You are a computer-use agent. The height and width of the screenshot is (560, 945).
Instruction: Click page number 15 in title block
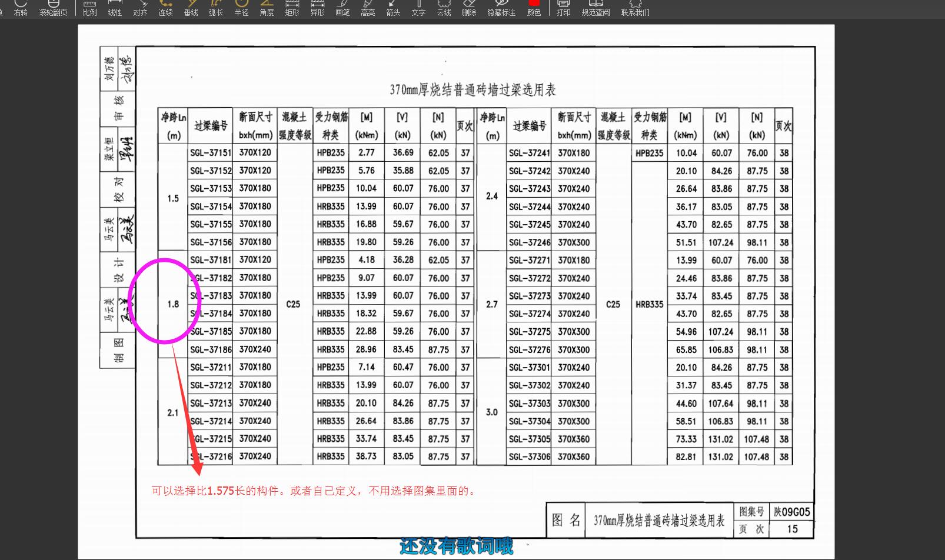coord(793,529)
